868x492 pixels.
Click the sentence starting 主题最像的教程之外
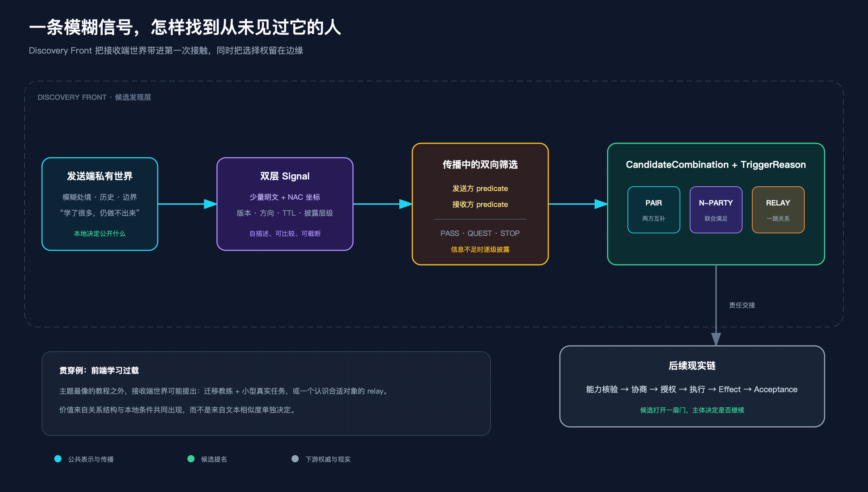[224, 391]
